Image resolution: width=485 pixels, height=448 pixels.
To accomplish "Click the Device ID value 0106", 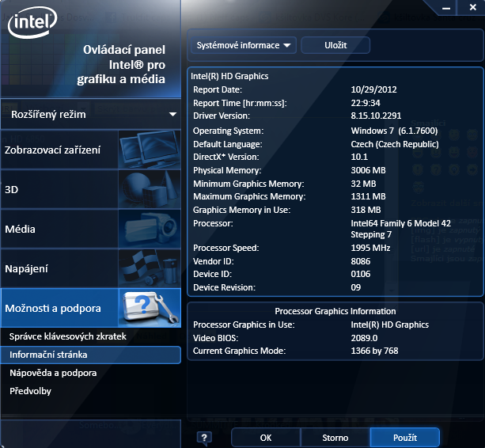I will pyautogui.click(x=360, y=274).
